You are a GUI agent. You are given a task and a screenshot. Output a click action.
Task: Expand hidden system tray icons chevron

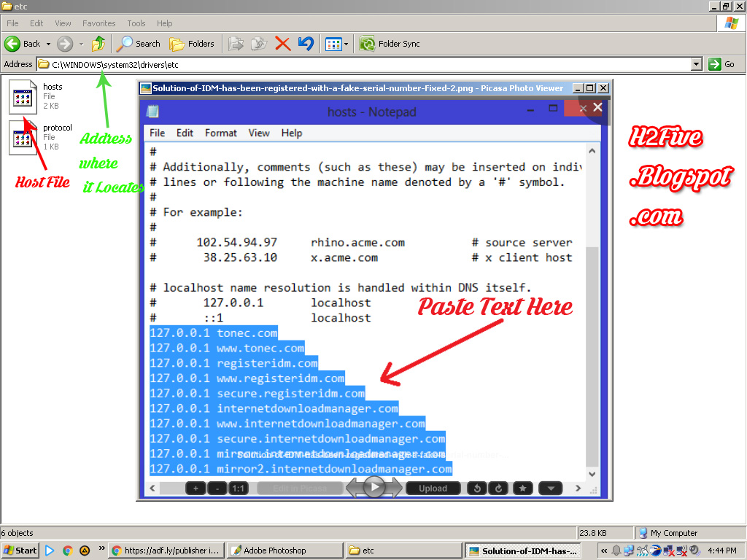click(x=603, y=551)
